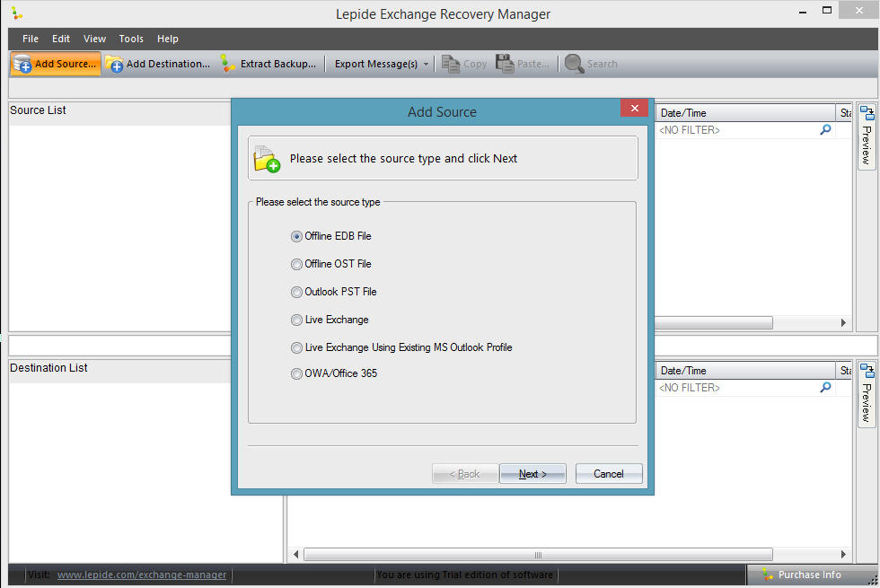880x588 pixels.
Task: Click the Next button in the dialog
Action: point(532,474)
